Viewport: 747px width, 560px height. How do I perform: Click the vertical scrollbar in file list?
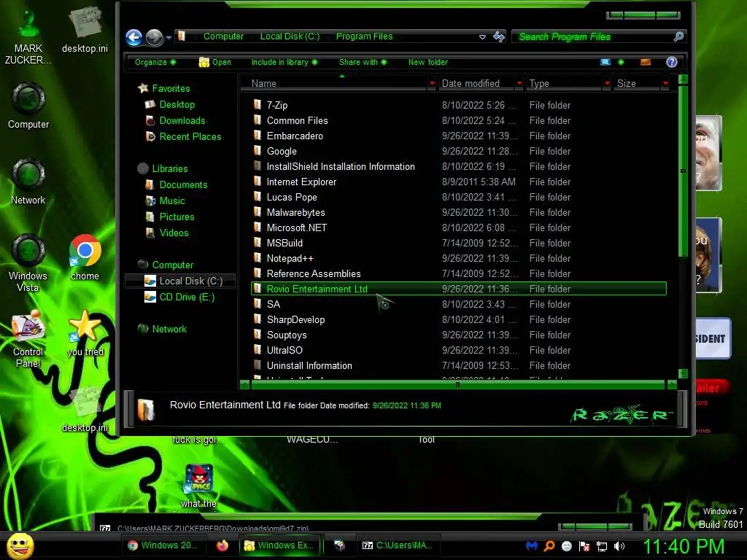pos(683,171)
